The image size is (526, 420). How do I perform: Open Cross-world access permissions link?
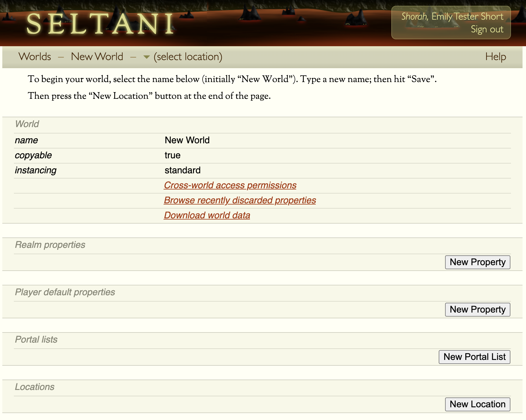pos(230,185)
